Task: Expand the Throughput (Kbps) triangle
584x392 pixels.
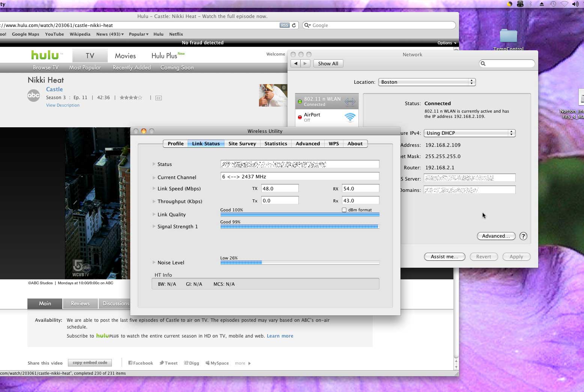Action: click(x=154, y=201)
